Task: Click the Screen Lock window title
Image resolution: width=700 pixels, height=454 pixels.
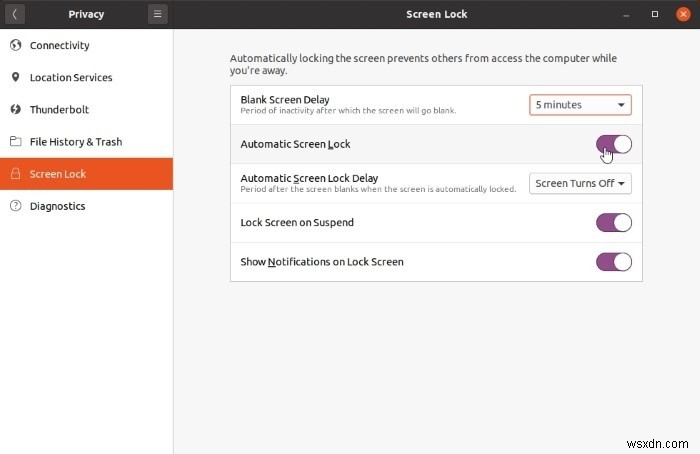Action: click(437, 14)
